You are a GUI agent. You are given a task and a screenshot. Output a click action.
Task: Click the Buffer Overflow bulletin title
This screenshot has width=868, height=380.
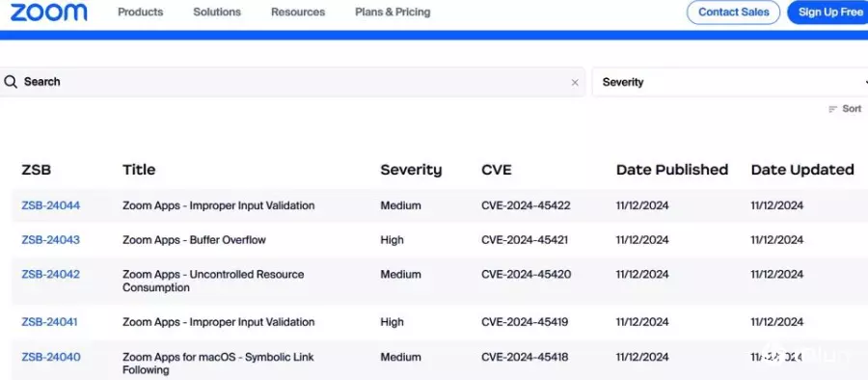click(194, 240)
